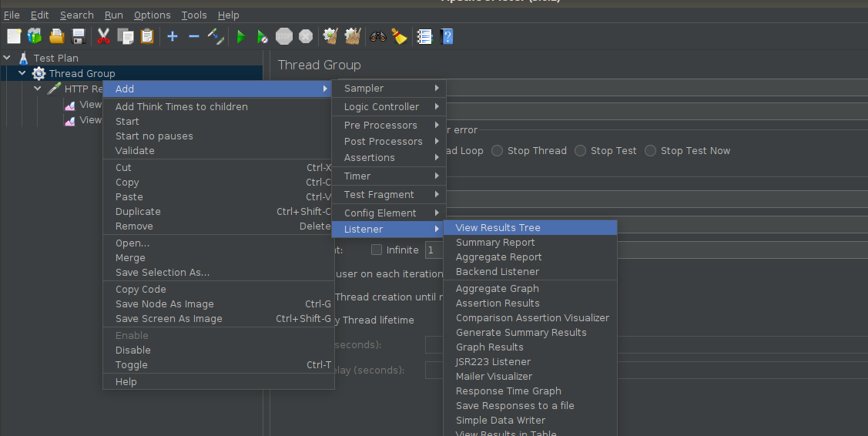The image size is (868, 436).
Task: Choose Aggregate Report listener
Action: click(531, 257)
